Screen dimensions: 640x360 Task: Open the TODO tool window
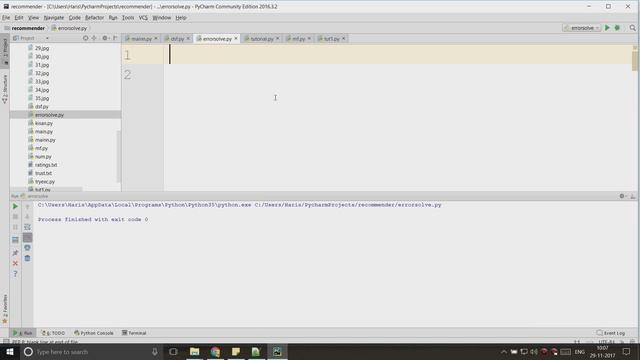point(54,333)
